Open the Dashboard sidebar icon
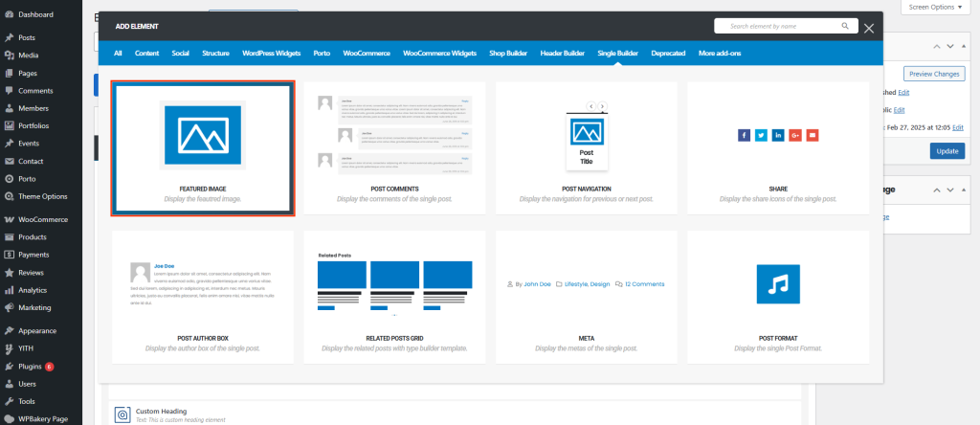This screenshot has width=980, height=425. coord(9,15)
